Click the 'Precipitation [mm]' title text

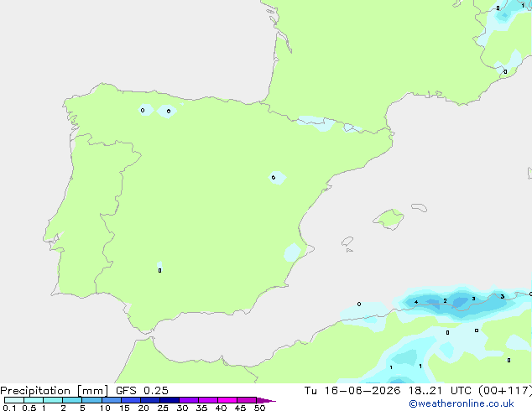tap(55, 391)
